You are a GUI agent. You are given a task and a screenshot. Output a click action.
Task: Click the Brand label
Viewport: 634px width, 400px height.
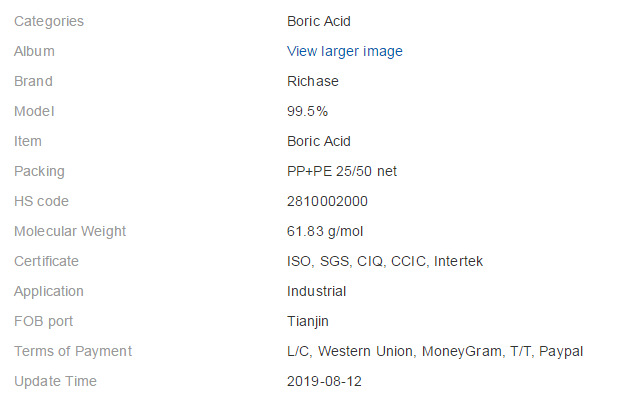coord(33,81)
